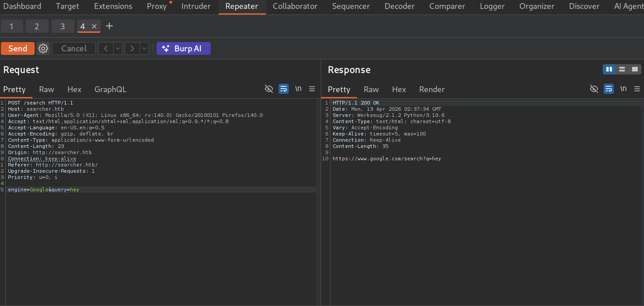
Task: Click the HTTP/1.1 200 OK status line
Action: (356, 103)
